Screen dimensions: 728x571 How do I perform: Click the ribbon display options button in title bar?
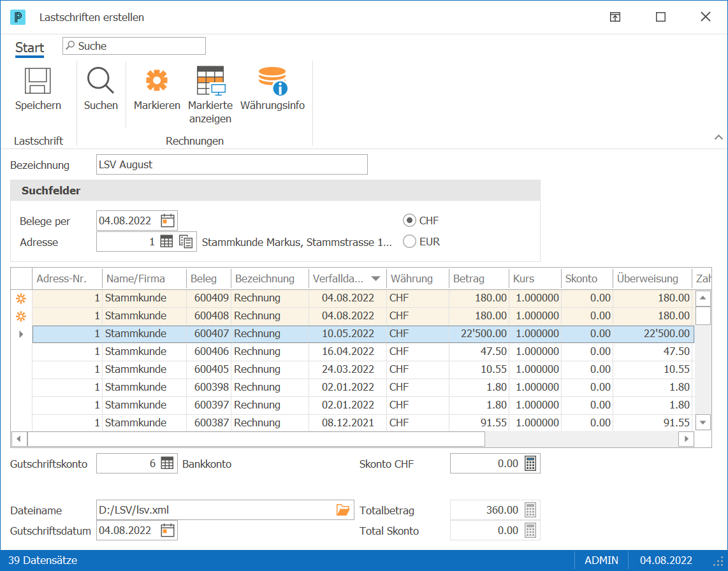[x=615, y=17]
